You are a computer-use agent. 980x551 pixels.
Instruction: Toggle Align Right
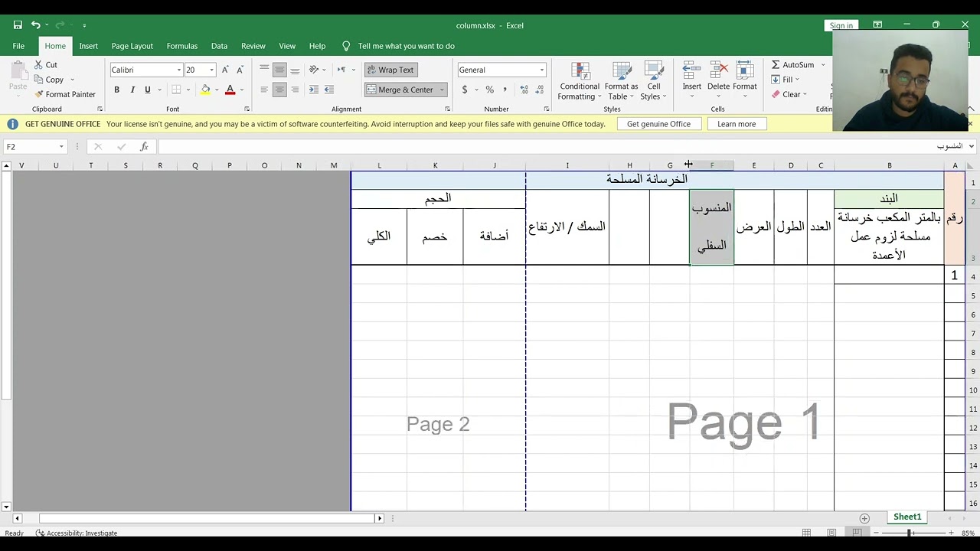coord(295,90)
